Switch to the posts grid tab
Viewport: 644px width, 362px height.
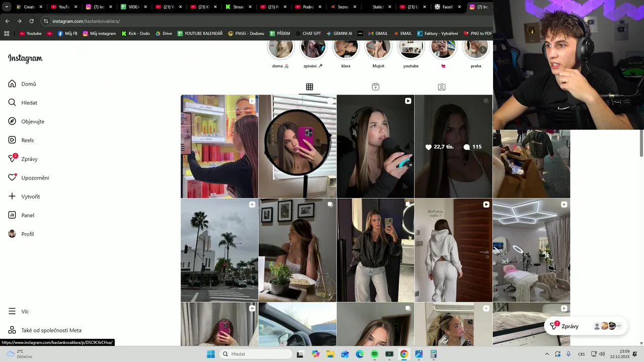pos(309,87)
